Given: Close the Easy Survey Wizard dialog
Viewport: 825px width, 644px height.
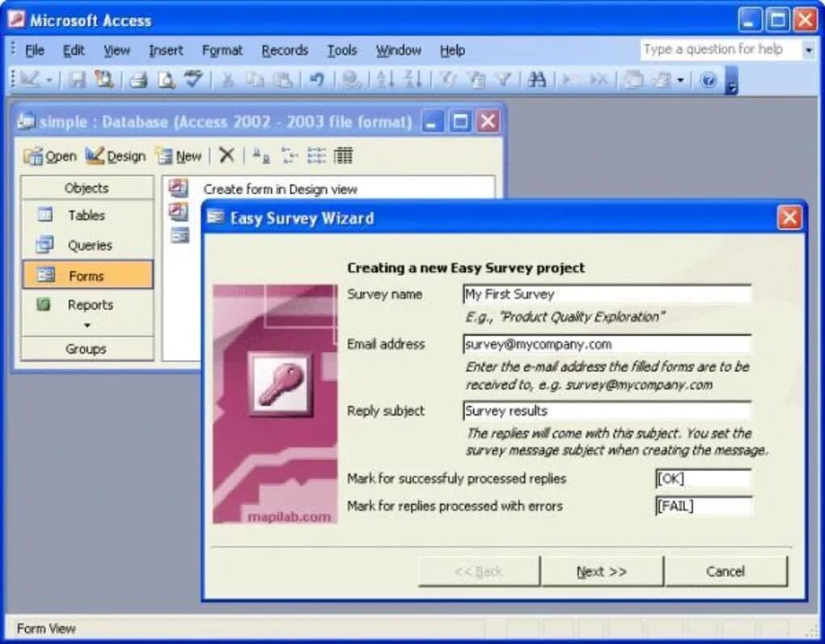Looking at the screenshot, I should point(789,218).
